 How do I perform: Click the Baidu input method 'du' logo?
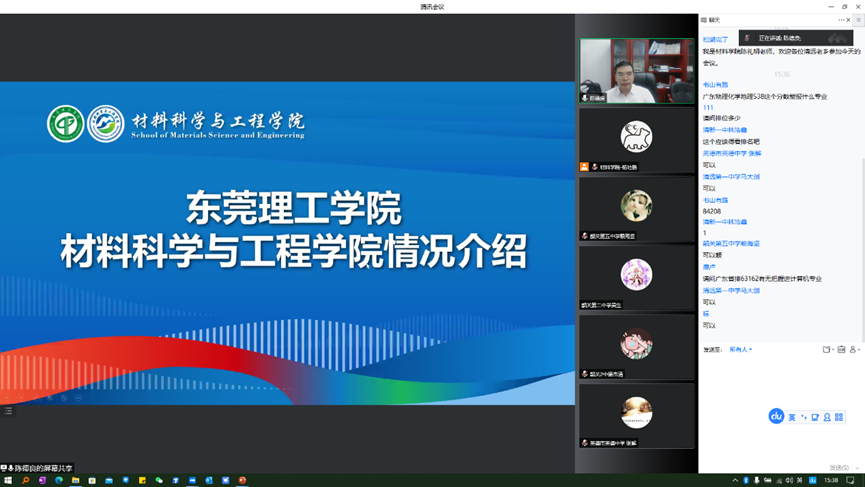[x=776, y=416]
